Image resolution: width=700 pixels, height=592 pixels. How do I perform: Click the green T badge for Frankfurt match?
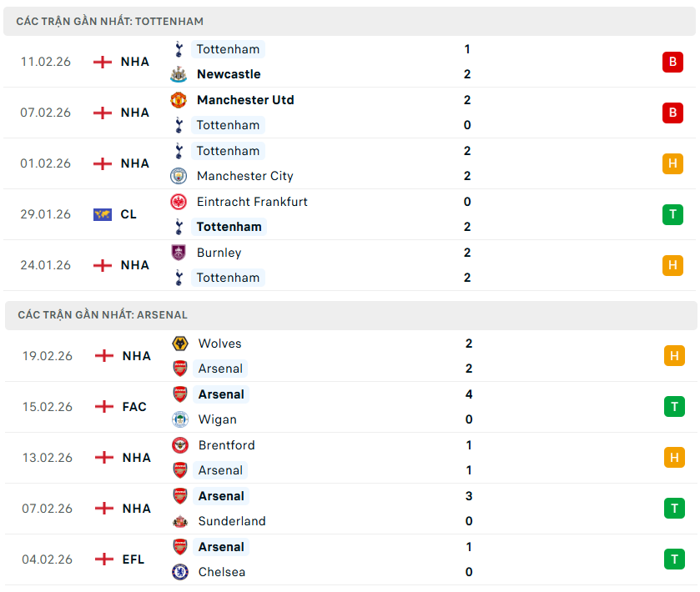click(x=673, y=214)
